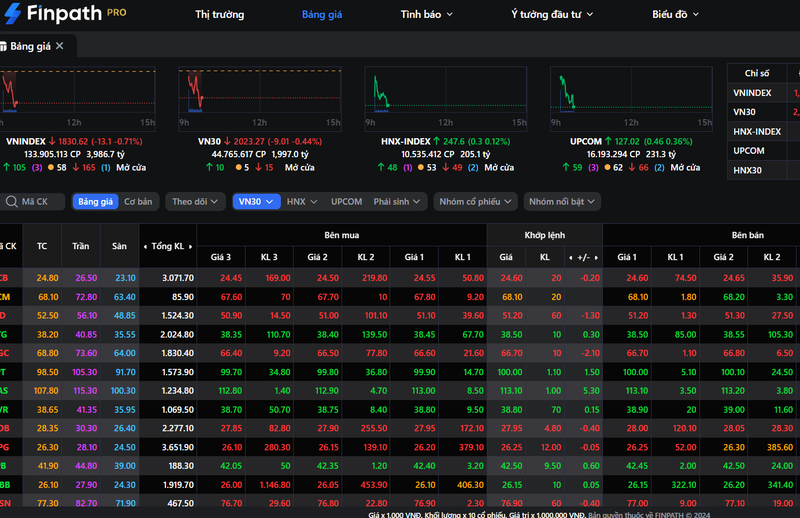Switch view to Cơ bản toggle
The height and width of the screenshot is (518, 800).
point(138,202)
